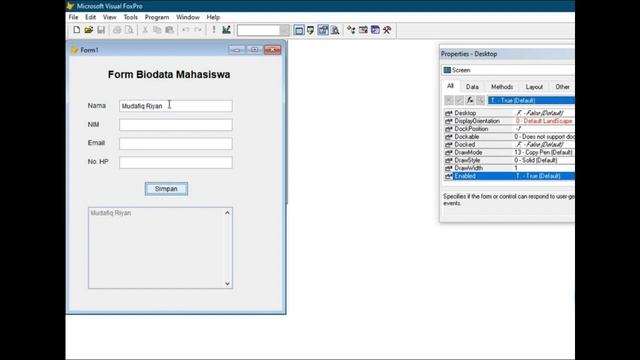Click the function (fx) button in Properties
640x360 pixels.
470,100
